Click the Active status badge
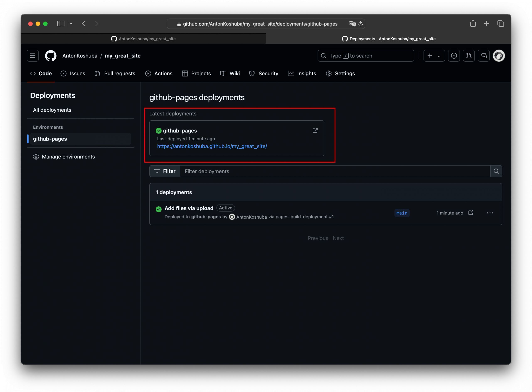Screen dimensions: 532x392 [226, 208]
